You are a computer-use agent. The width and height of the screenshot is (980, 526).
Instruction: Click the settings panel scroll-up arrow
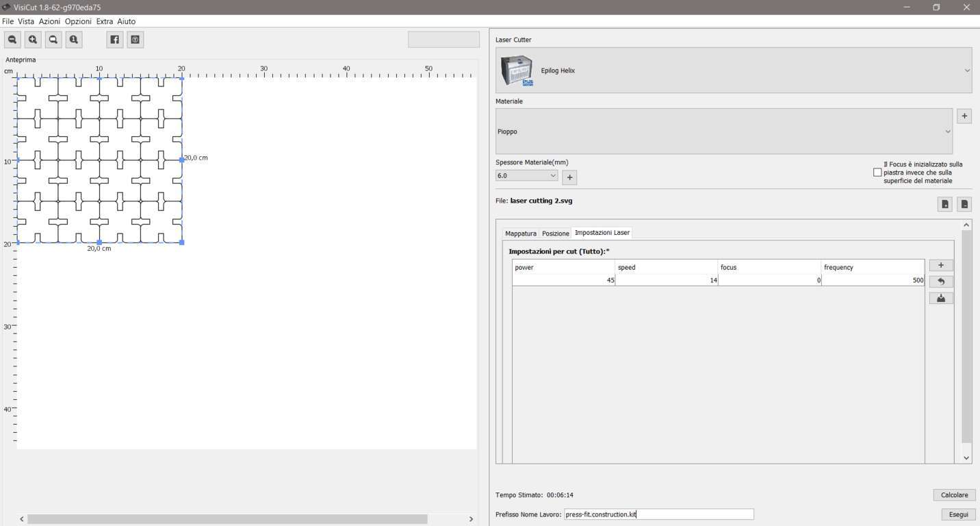point(966,225)
